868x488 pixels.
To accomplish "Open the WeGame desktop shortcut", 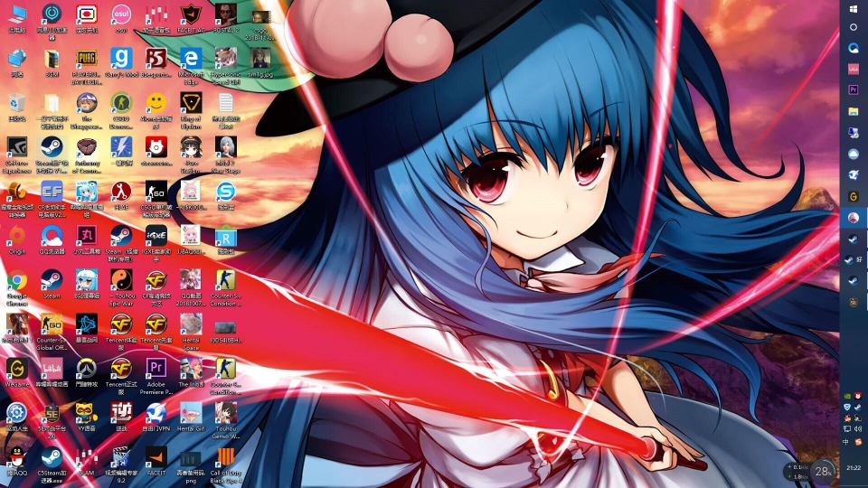I will pos(16,372).
